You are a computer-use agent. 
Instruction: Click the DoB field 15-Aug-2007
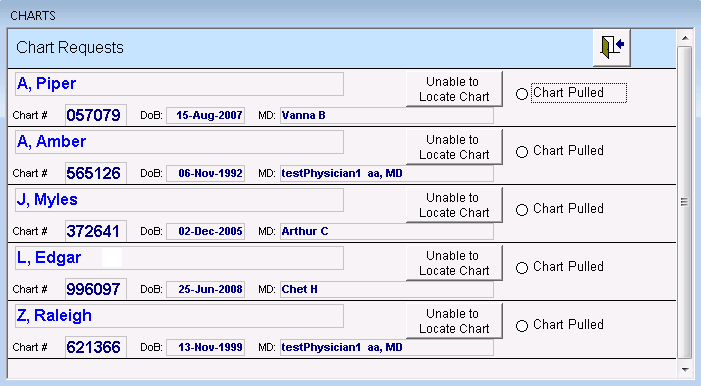[x=206, y=115]
